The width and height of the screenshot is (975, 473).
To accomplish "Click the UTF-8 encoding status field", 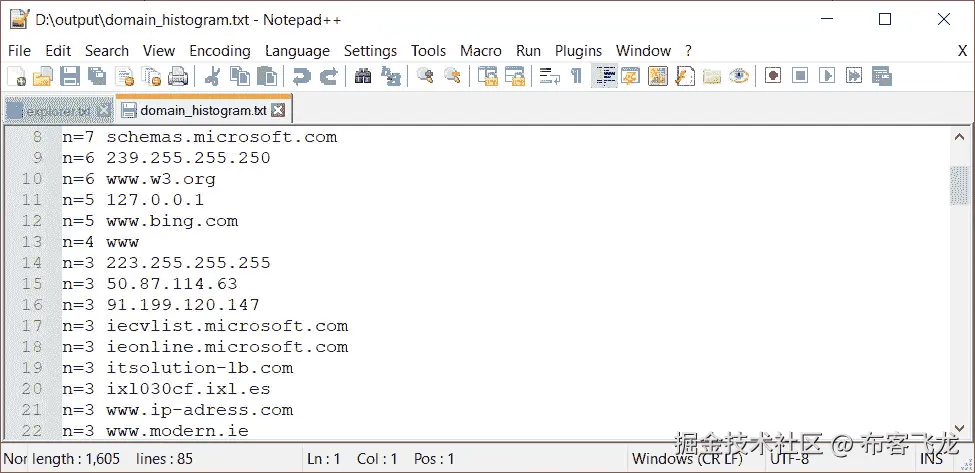I will click(789, 459).
